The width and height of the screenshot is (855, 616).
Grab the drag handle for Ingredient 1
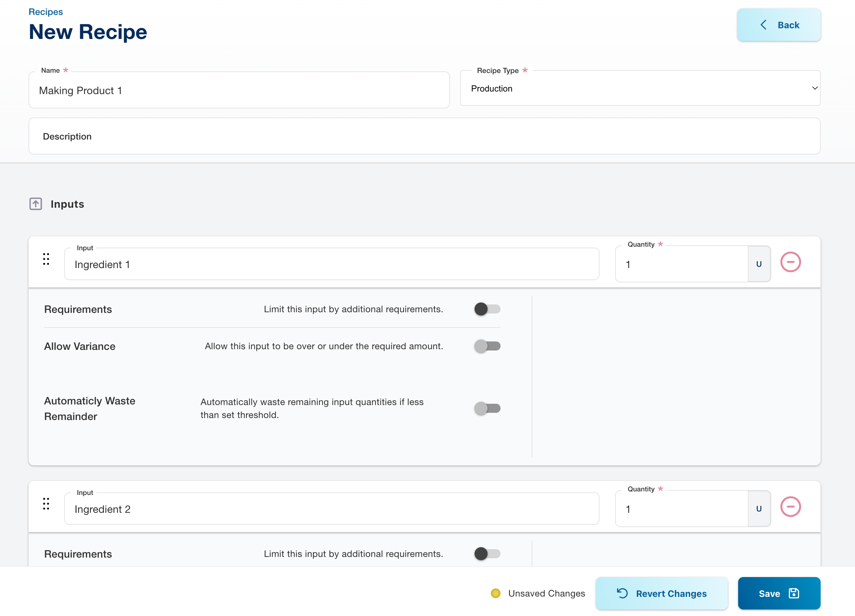[x=46, y=259]
